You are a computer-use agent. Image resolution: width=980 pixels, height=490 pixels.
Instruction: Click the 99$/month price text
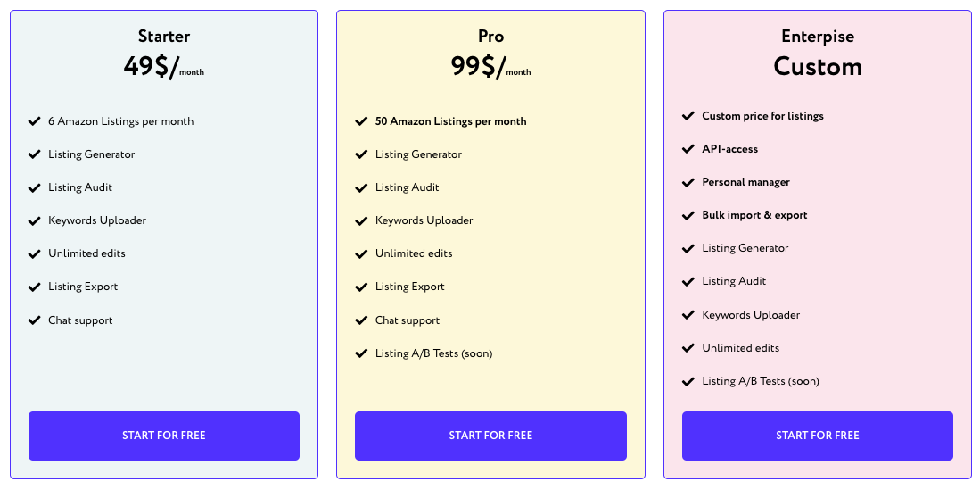pyautogui.click(x=490, y=67)
